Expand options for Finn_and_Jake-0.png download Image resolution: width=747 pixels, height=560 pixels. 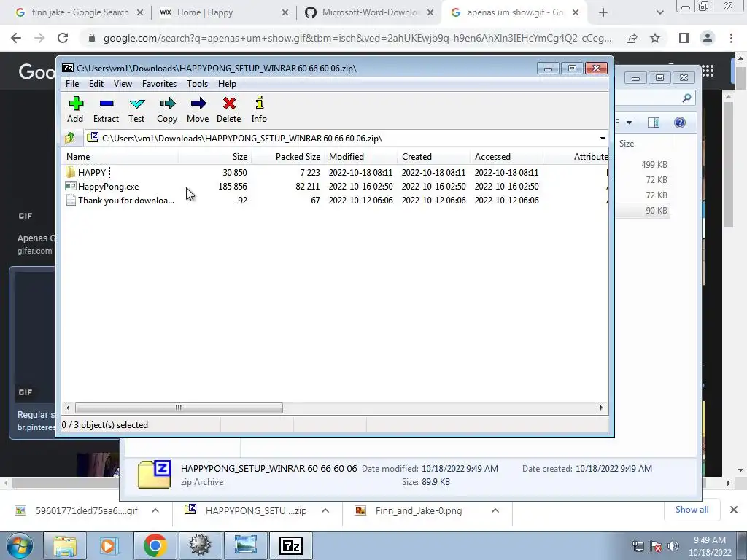point(495,510)
